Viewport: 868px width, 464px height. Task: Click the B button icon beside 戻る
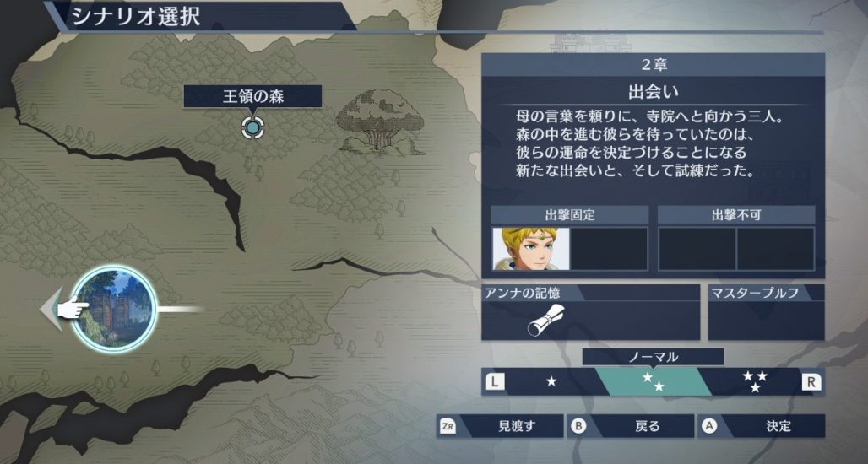coord(578,426)
